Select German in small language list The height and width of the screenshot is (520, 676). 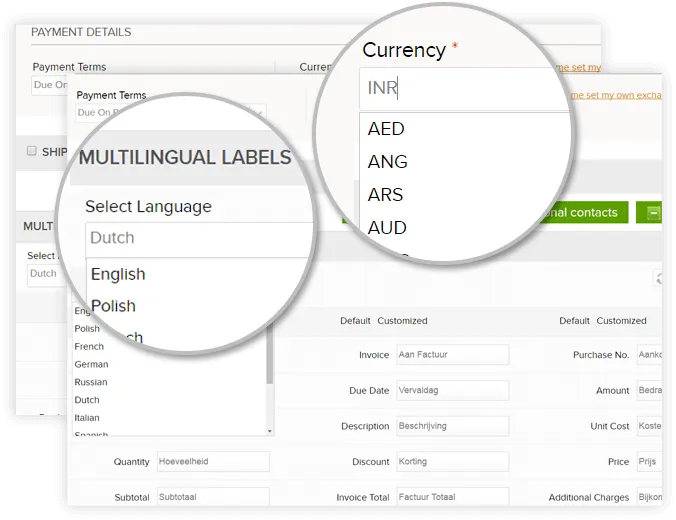[91, 364]
